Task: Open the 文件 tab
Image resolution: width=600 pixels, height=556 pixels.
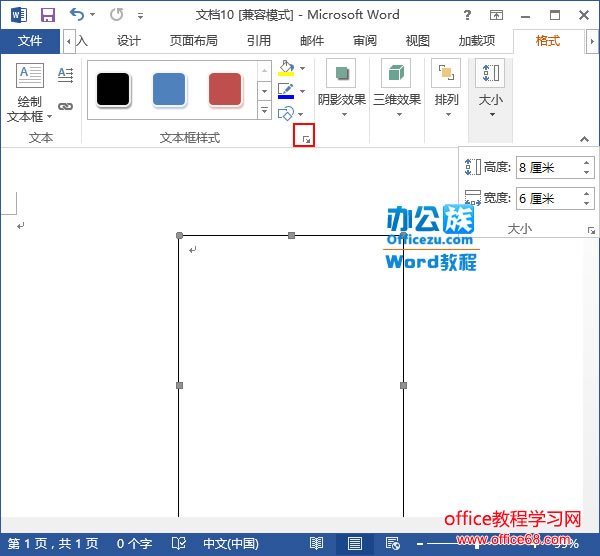Action: (x=30, y=41)
